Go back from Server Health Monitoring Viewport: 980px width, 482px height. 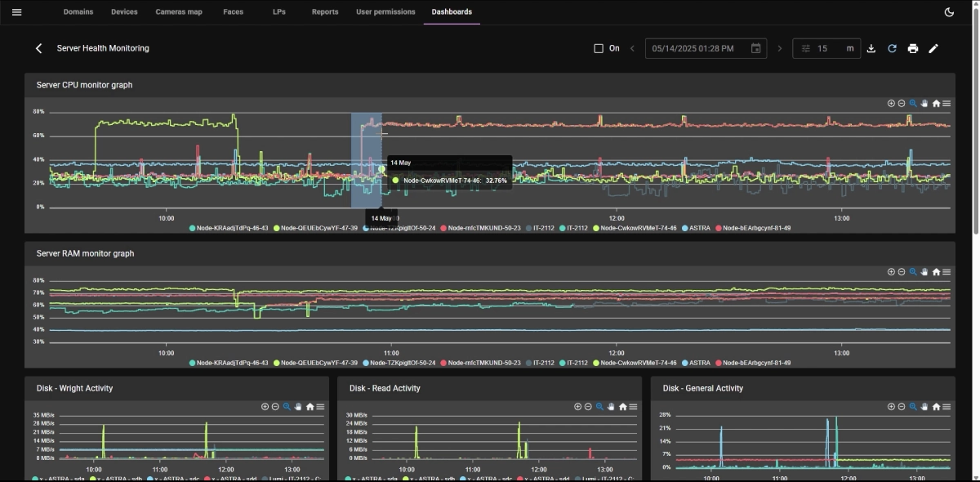(38, 48)
